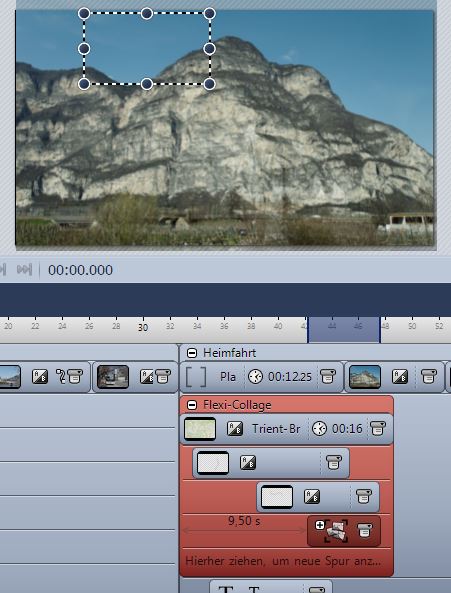Screen dimensions: 451x593
Task: Select the building photo thumbnail after placeholder
Action: point(365,377)
